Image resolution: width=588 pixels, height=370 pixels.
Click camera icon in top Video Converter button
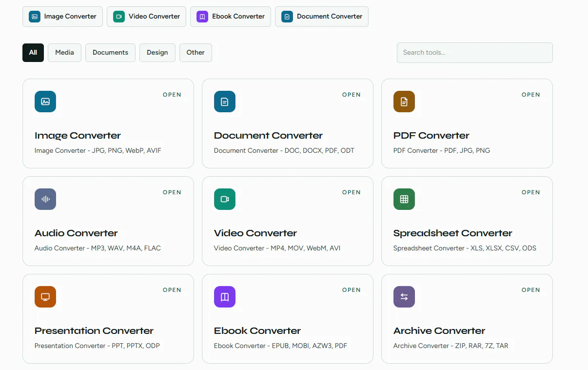click(x=119, y=17)
